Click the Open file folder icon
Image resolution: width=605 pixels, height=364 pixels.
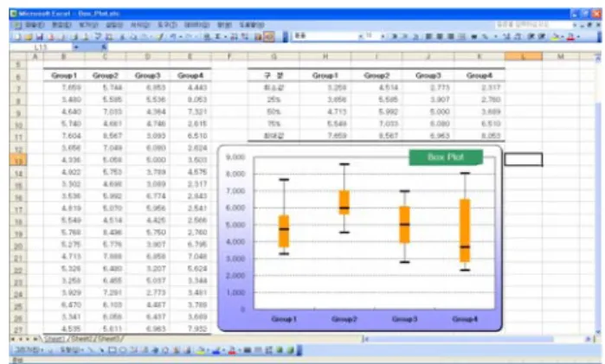(28, 36)
